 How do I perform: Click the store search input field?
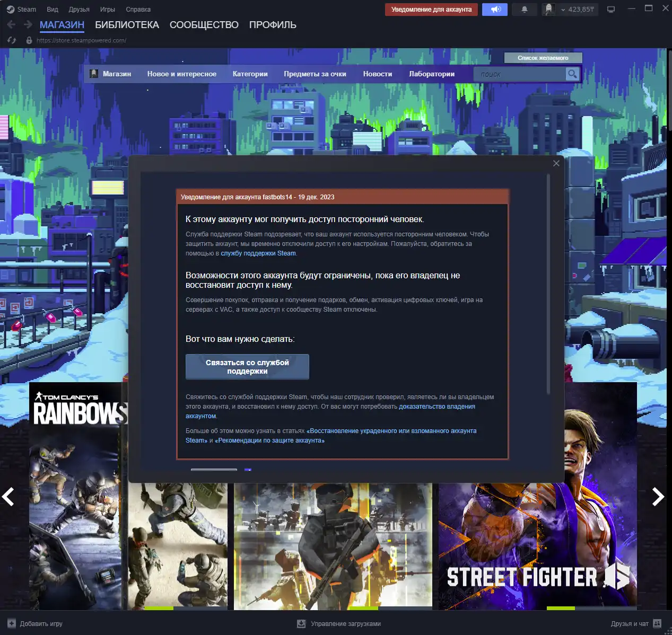click(520, 74)
